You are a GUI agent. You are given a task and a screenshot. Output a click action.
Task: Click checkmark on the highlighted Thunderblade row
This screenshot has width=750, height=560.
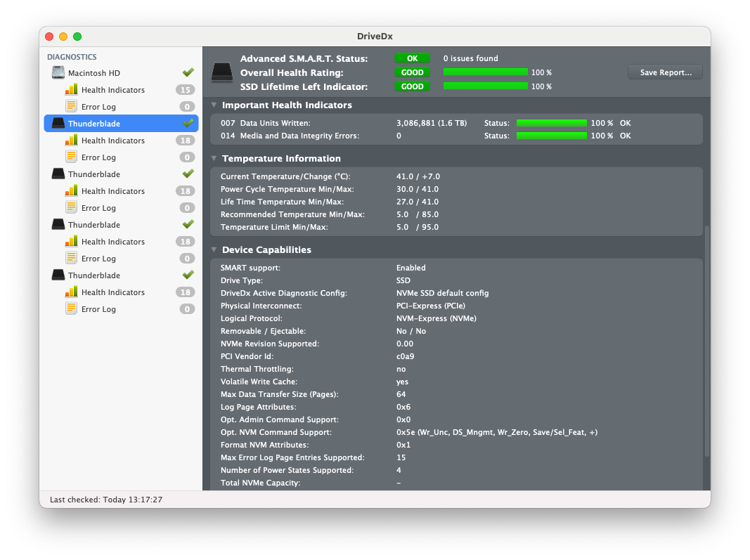[188, 123]
